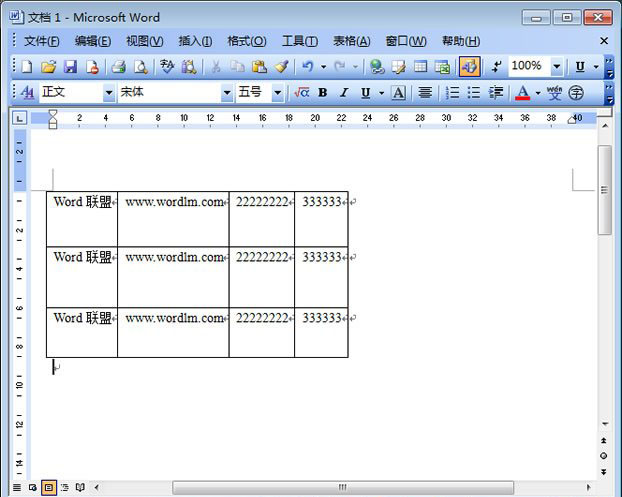Click the Format Painter brush icon
The height and width of the screenshot is (497, 622).
coord(281,67)
